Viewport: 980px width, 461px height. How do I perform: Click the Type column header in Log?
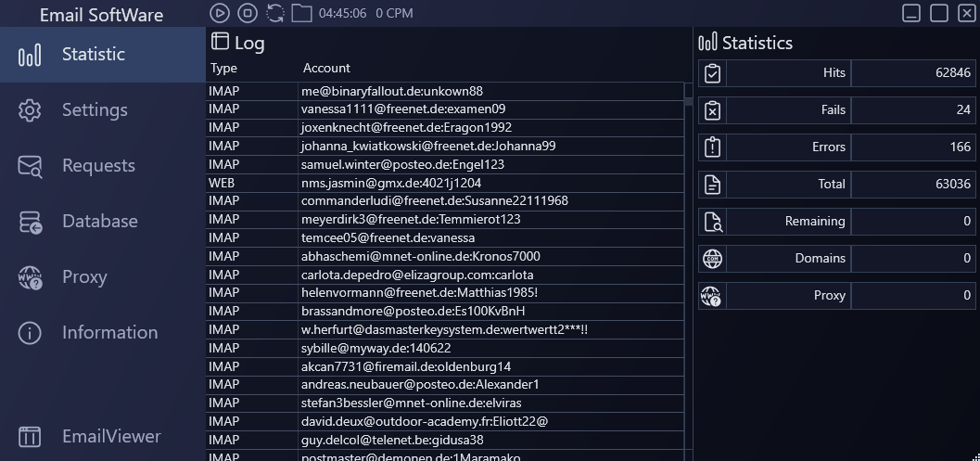tap(223, 68)
